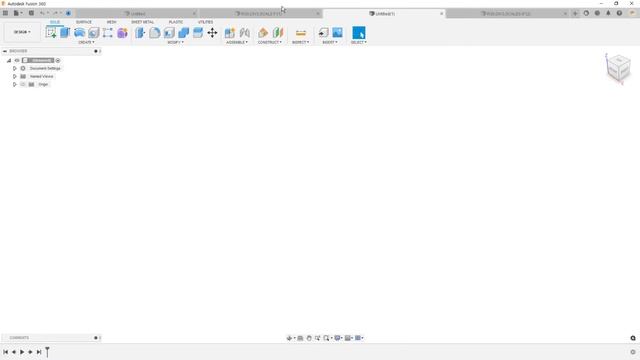Open the Inspect dropdown menu
Screen dimensions: 640x360
point(300,42)
